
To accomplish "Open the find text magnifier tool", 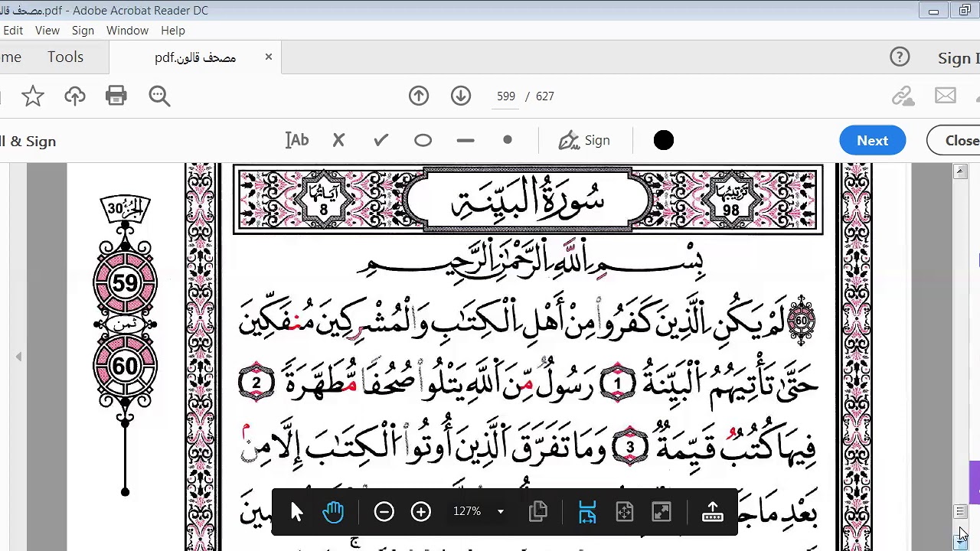I will click(x=159, y=96).
